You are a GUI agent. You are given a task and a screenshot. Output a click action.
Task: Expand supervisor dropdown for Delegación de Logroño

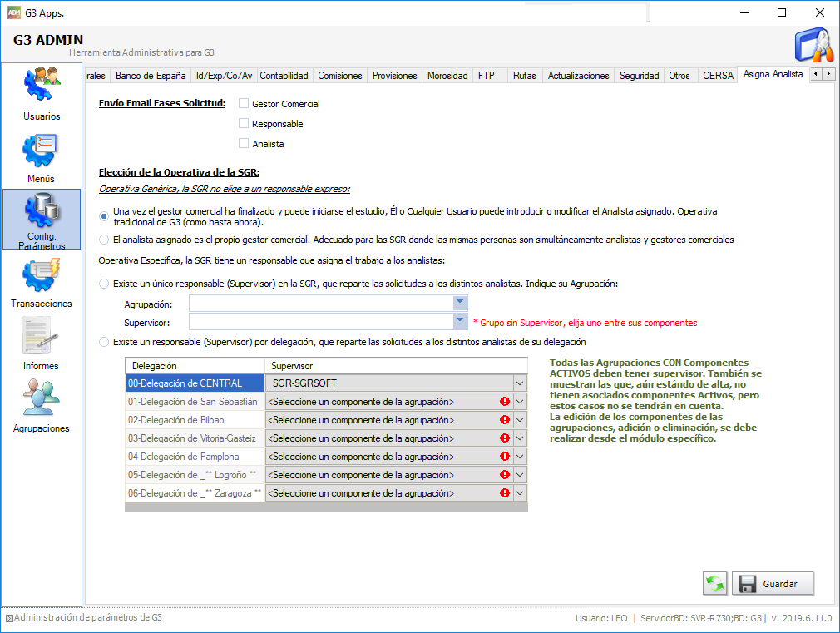click(x=520, y=474)
